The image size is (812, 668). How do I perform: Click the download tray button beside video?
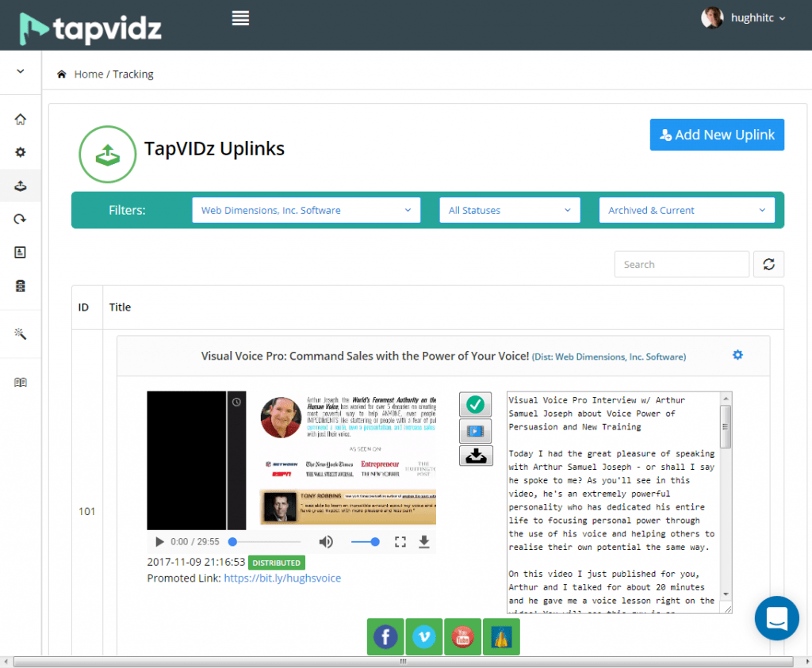coord(476,456)
